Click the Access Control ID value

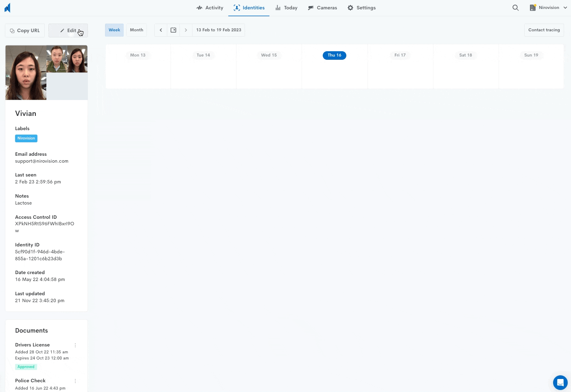pos(44,227)
